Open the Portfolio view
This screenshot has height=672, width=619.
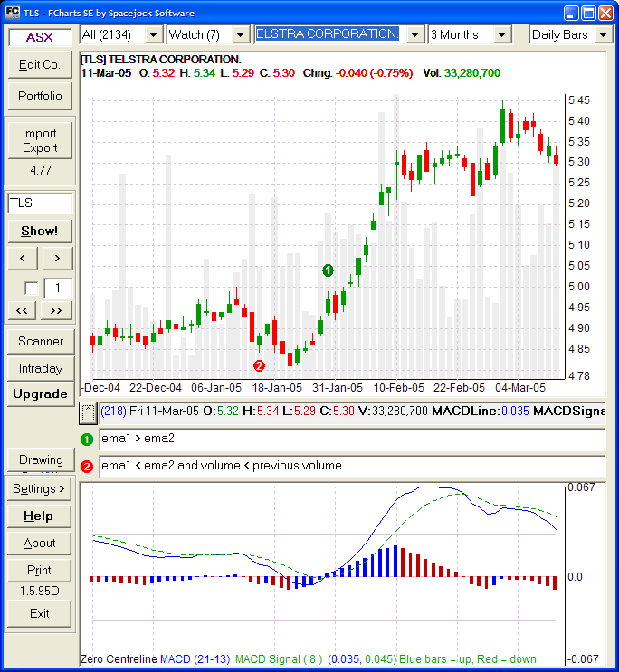tap(40, 97)
